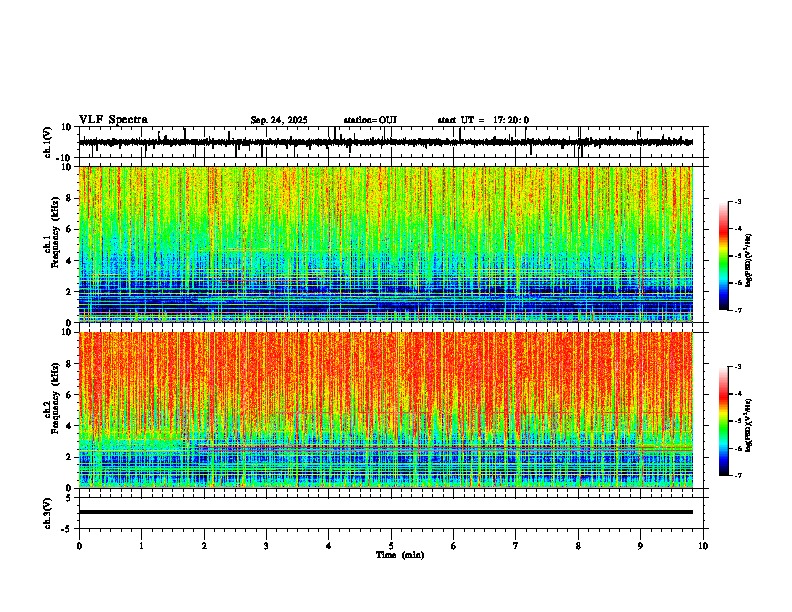Click inside the ch.1 frequency spectrogram

[386, 244]
